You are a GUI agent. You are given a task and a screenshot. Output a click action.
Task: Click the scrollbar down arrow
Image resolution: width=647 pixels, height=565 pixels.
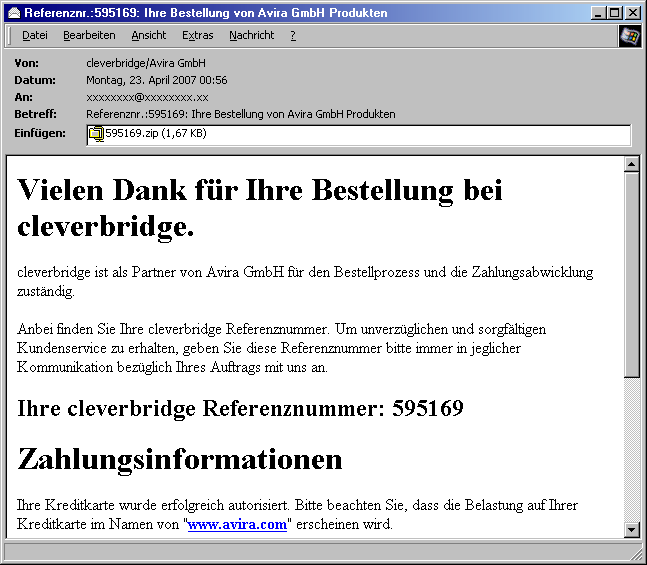pyautogui.click(x=632, y=530)
